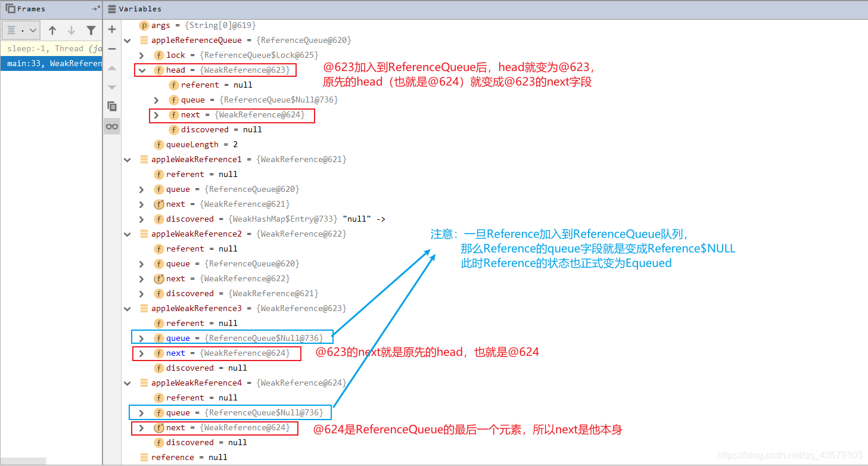Collapse the appleWeakReference3 node
The image size is (868, 466).
click(x=127, y=309)
